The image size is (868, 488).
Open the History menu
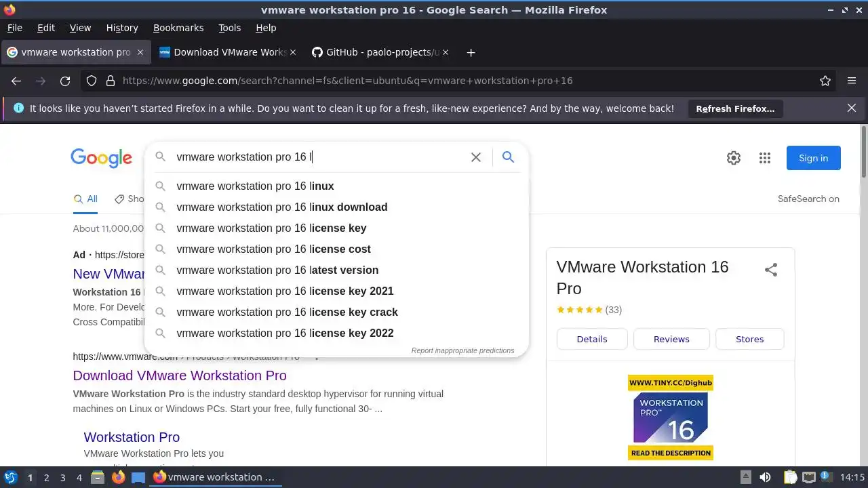(122, 28)
